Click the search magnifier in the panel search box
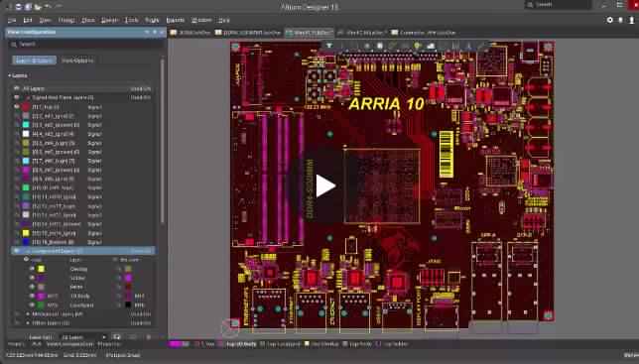This screenshot has height=364, width=639. point(14,44)
